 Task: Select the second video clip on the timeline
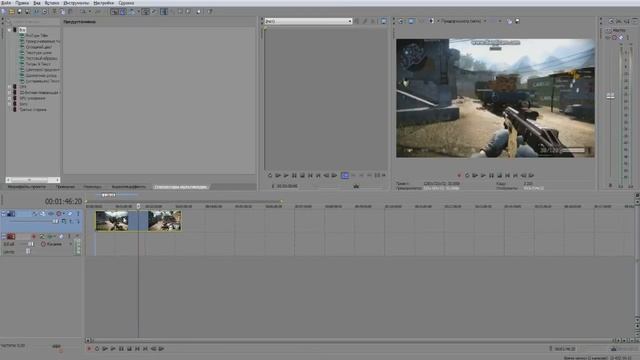164,220
